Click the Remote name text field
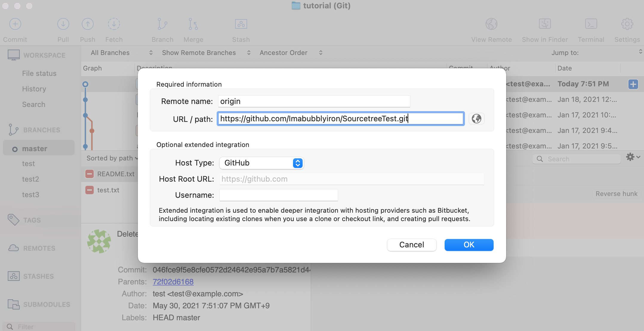Image resolution: width=644 pixels, height=331 pixels. pyautogui.click(x=314, y=102)
